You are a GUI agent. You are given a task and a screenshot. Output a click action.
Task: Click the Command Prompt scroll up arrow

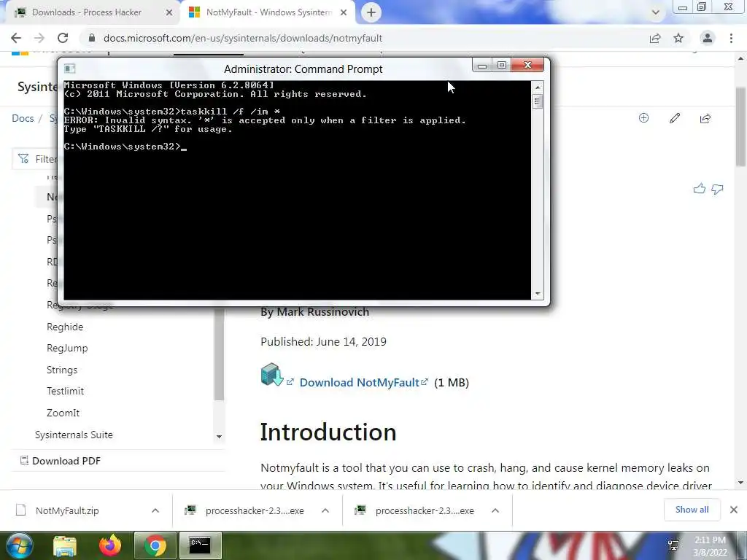[x=538, y=87]
